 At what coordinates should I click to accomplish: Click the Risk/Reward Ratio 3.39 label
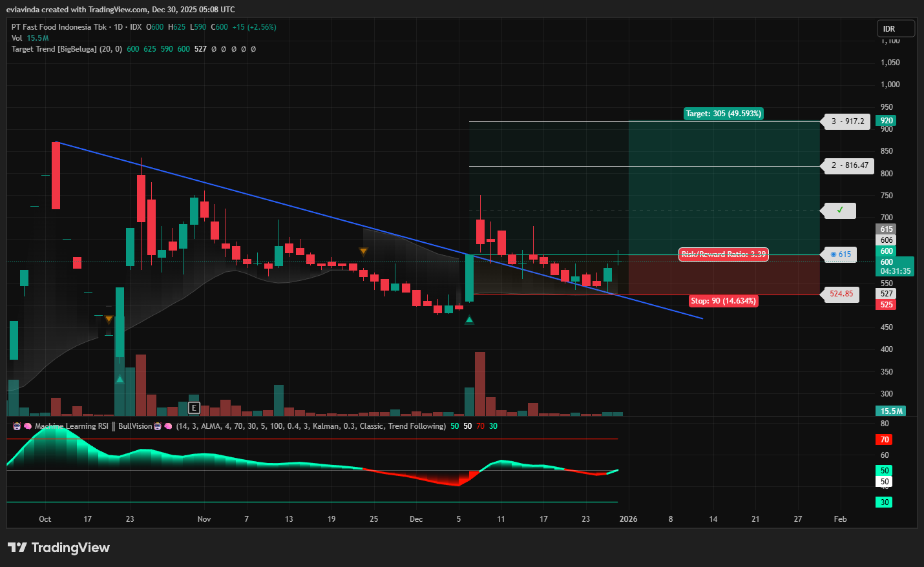pyautogui.click(x=723, y=254)
